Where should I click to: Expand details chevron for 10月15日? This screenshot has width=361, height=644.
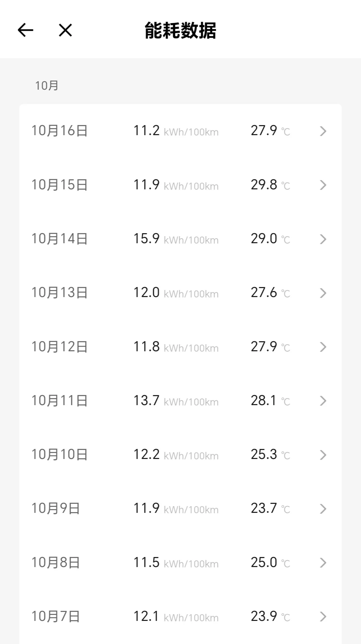(x=323, y=185)
